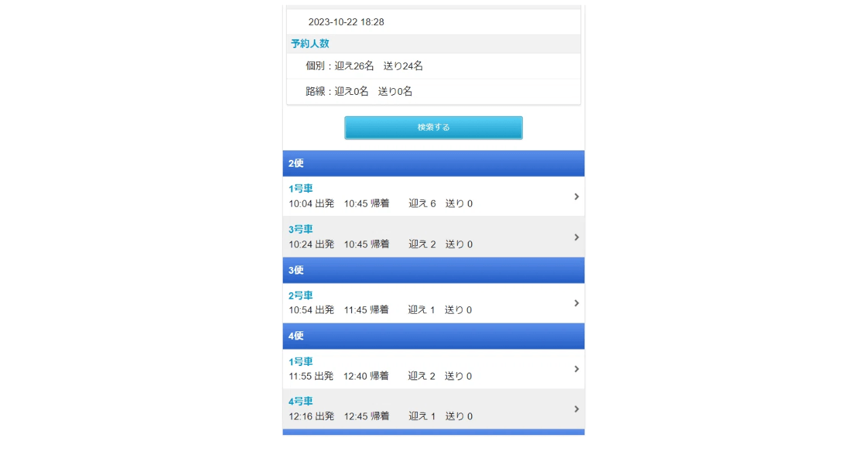Click 10:54 出発 11:45 帰着 text
This screenshot has width=868, height=454.
(x=339, y=310)
